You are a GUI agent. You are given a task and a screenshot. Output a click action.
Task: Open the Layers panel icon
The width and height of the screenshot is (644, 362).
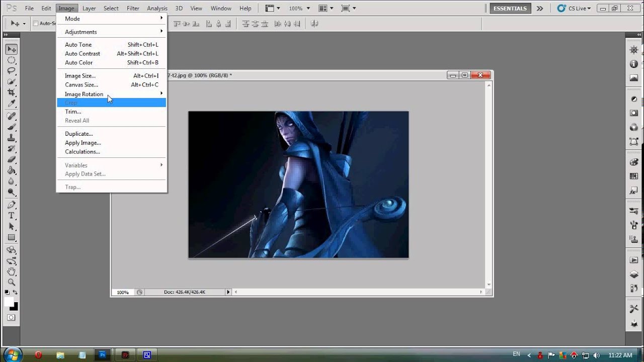[634, 275]
